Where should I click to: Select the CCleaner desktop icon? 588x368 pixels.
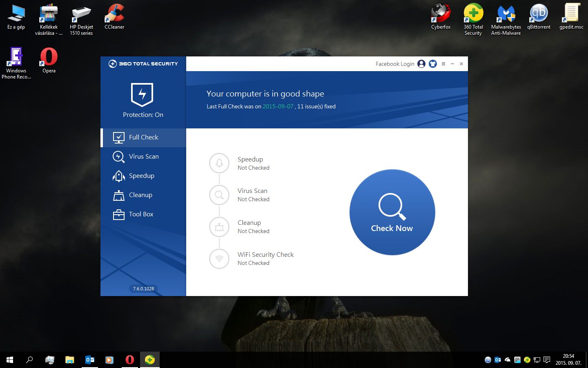[114, 17]
